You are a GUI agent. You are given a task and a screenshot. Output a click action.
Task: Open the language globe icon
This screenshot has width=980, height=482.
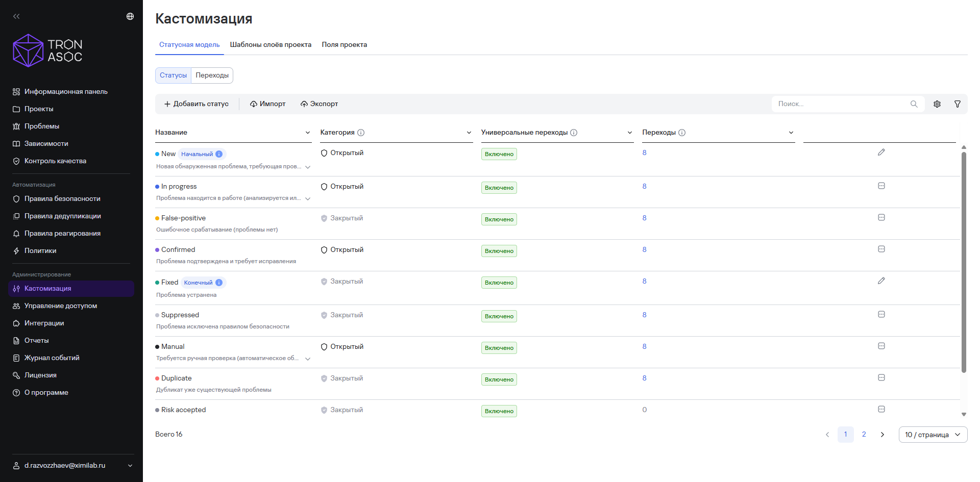[130, 16]
